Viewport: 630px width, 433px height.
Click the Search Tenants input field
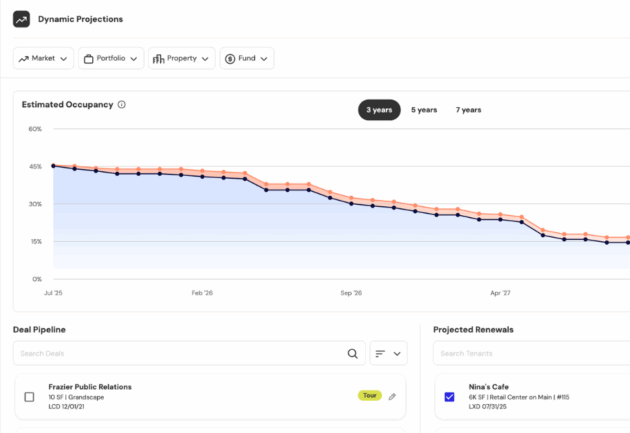[x=530, y=353]
